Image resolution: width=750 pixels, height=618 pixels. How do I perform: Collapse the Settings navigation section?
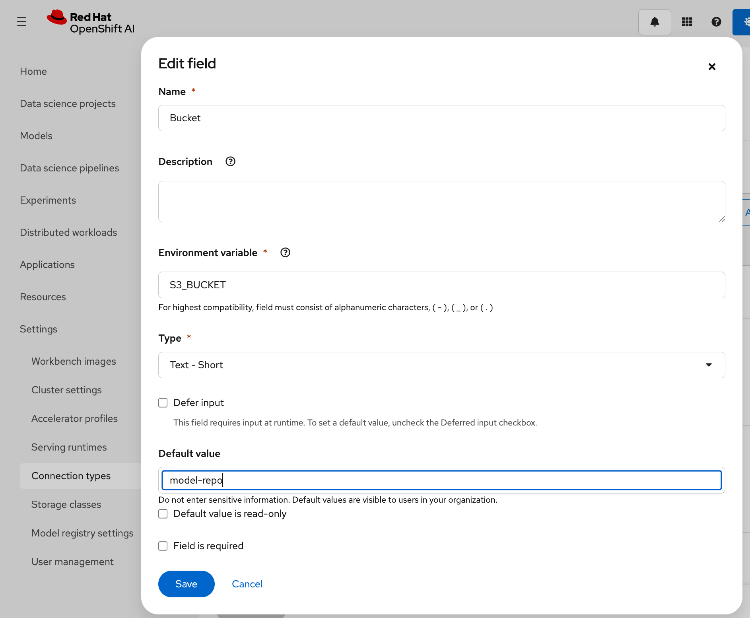(x=39, y=329)
